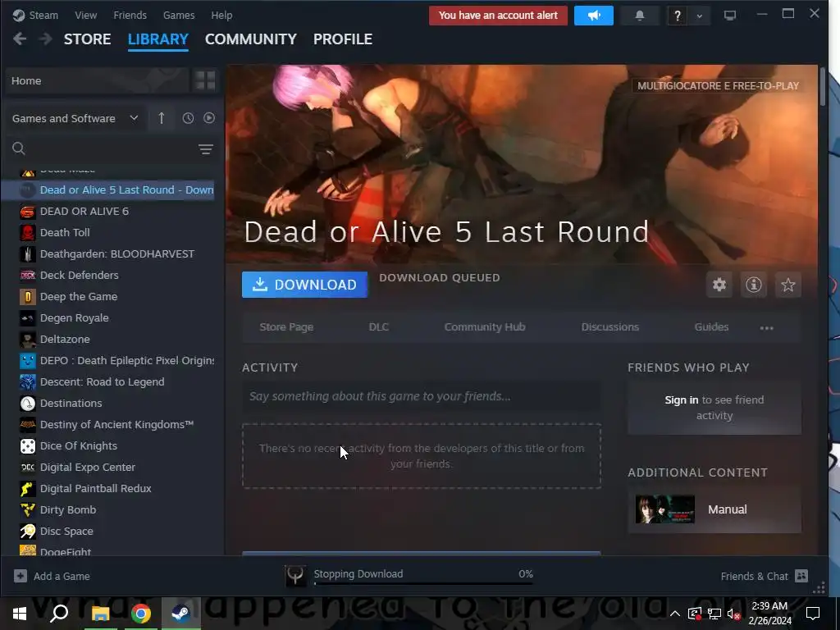
Task: Switch to Big Picture mode monitor icon
Action: pos(729,16)
